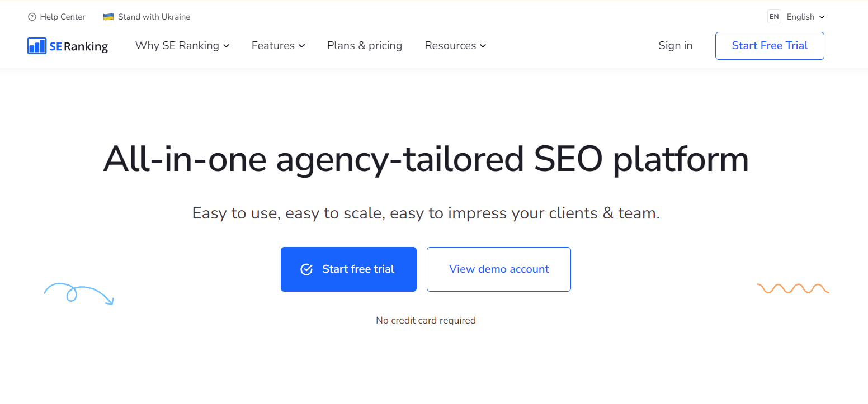Click the 'No credit card required' text
This screenshot has width=868, height=404.
pyautogui.click(x=426, y=320)
